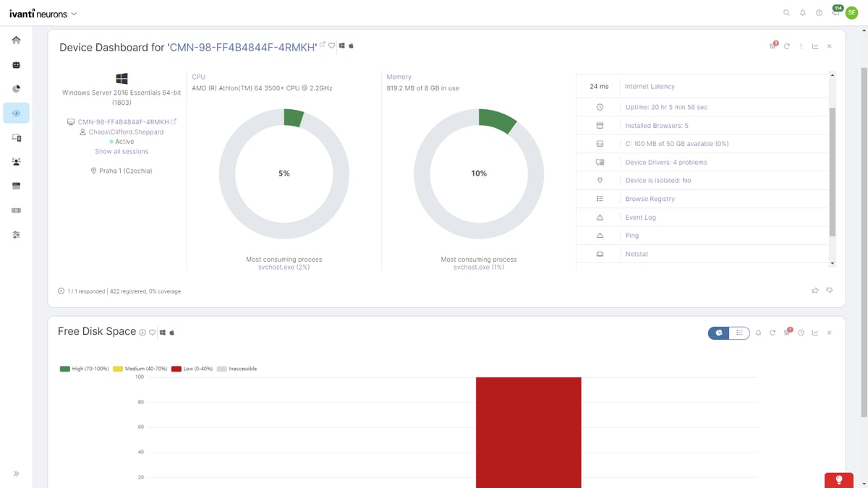Image resolution: width=868 pixels, height=488 pixels.
Task: Switch Free Disk Space widget to list view
Action: pyautogui.click(x=740, y=333)
